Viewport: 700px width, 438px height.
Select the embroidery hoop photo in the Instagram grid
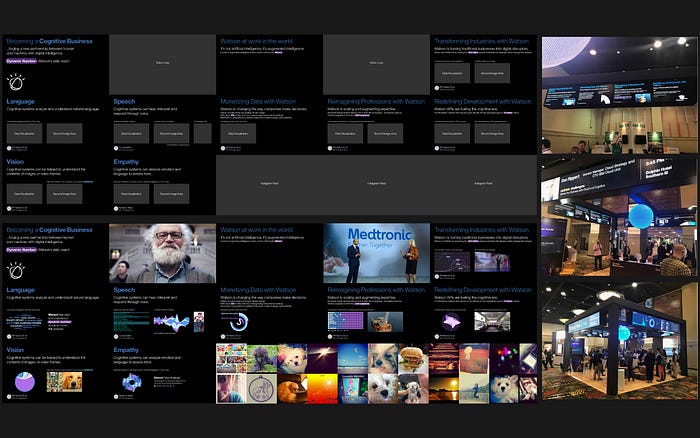click(x=262, y=389)
